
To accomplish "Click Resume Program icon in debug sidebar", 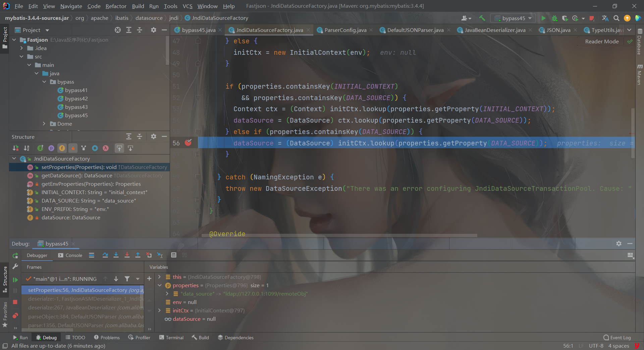I will pos(15,279).
